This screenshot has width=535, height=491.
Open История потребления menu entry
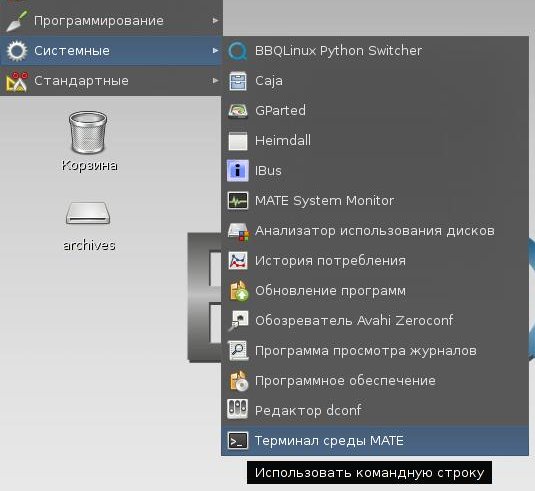click(x=375, y=261)
